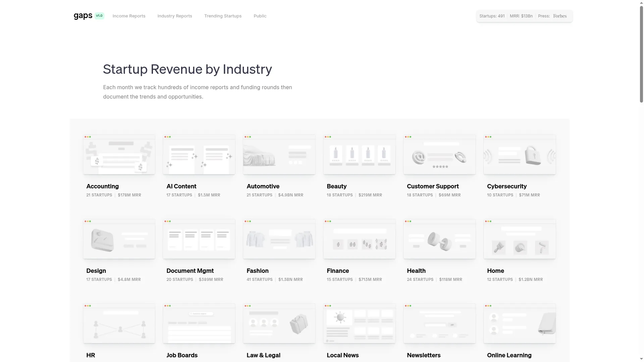The width and height of the screenshot is (644, 362).
Task: Click the $178M MRR text
Action: pos(129,195)
